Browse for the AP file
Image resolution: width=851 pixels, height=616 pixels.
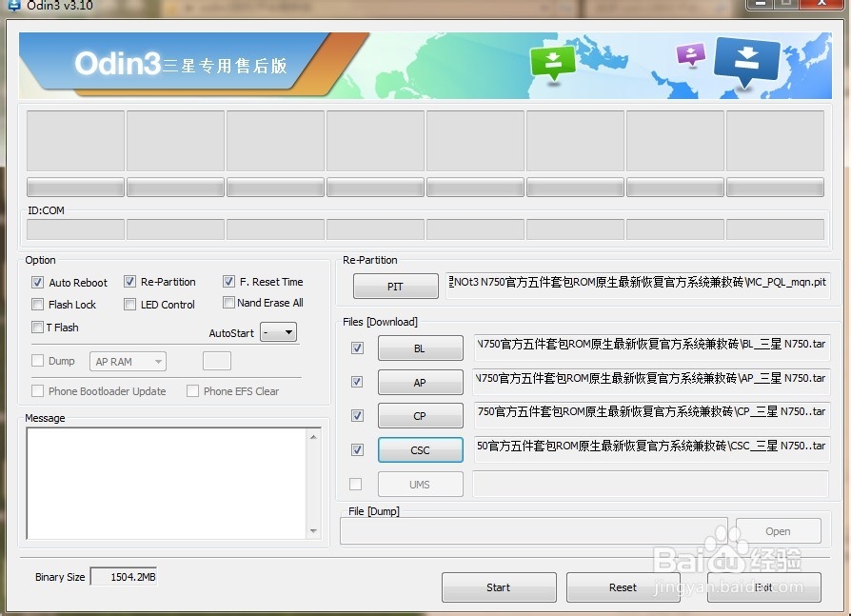(421, 382)
